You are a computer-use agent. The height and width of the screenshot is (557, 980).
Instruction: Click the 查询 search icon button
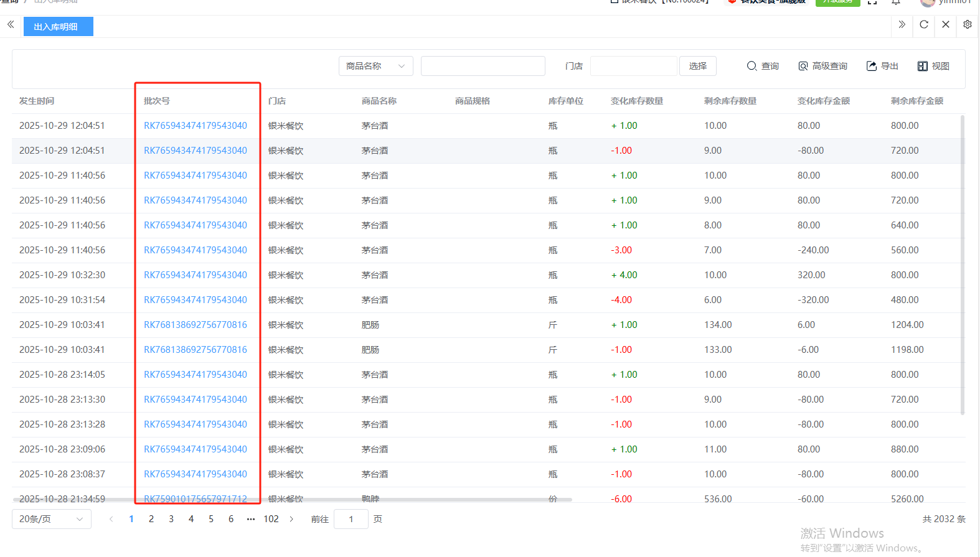tap(762, 66)
